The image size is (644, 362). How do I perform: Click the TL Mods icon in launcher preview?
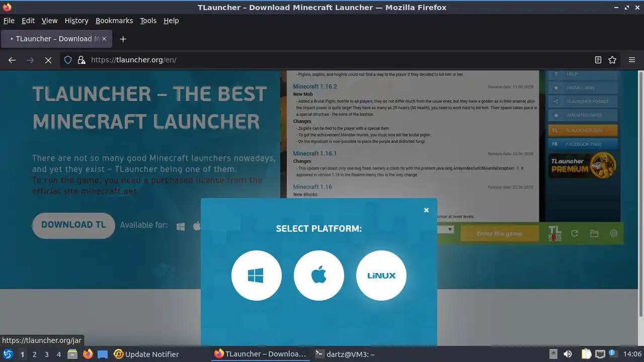click(554, 234)
